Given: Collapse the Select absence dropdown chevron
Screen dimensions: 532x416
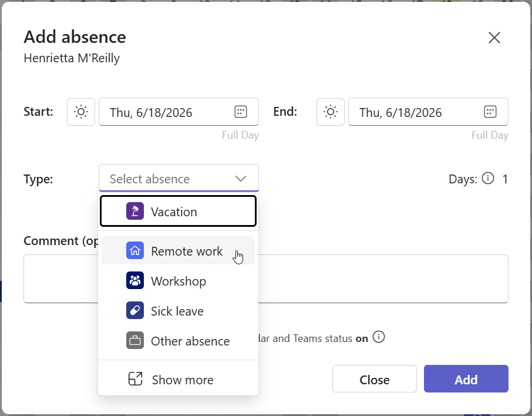Looking at the screenshot, I should [241, 179].
